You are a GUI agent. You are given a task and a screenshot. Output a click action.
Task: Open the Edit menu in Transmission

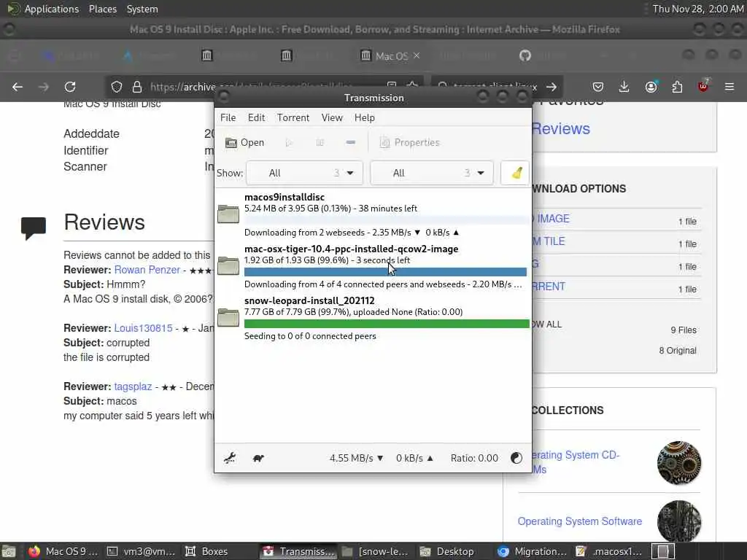[x=256, y=117]
